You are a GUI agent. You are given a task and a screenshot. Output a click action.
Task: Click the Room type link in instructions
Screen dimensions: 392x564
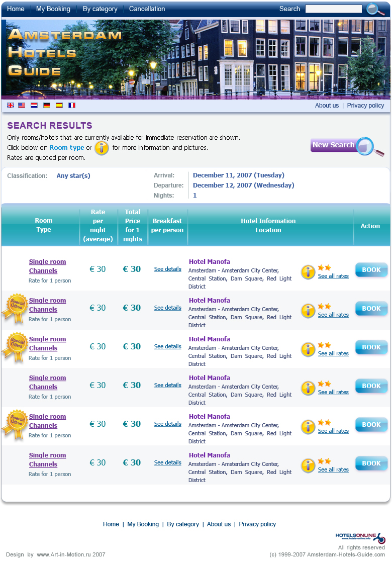pos(66,147)
